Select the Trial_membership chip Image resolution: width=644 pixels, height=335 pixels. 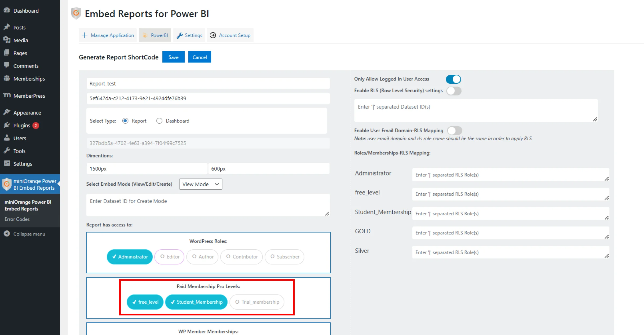click(x=257, y=302)
